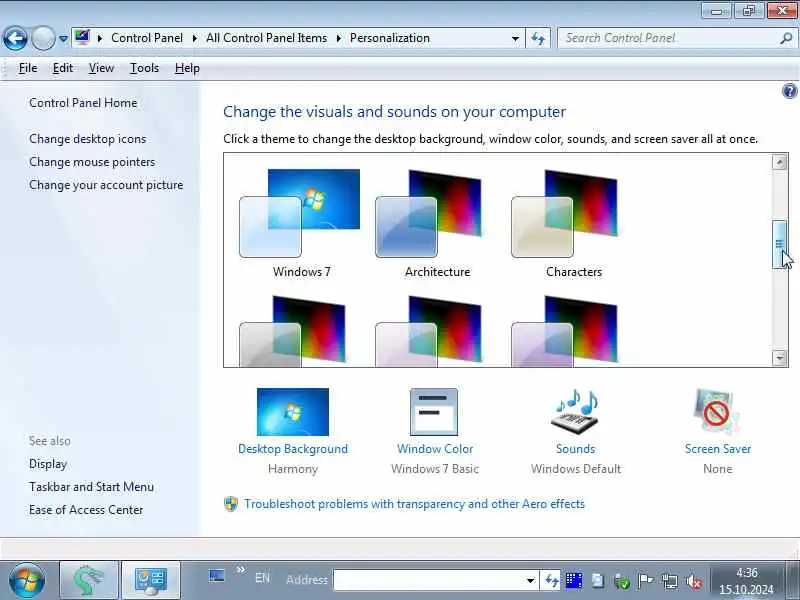Click the Back navigation arrow button
The width and height of the screenshot is (800, 600).
click(x=15, y=38)
